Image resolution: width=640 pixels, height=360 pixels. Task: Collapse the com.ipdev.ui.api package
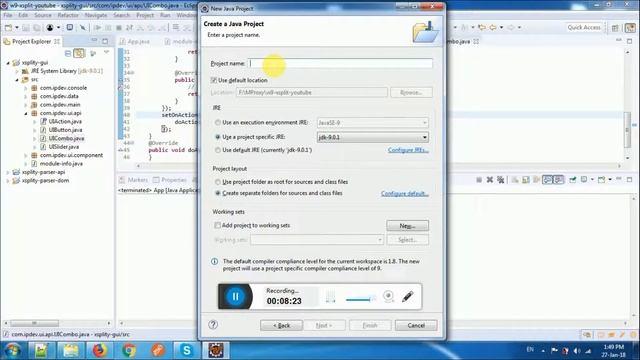click(26, 113)
